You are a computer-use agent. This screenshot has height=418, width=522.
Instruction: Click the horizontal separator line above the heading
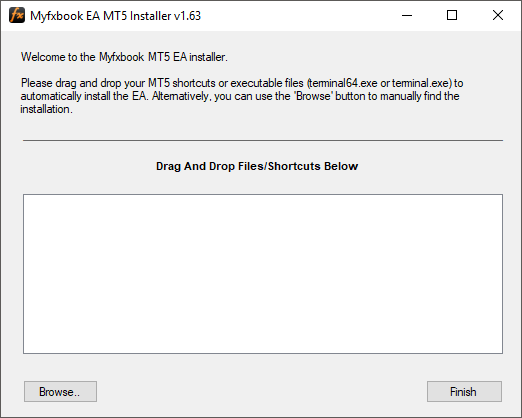click(263, 141)
